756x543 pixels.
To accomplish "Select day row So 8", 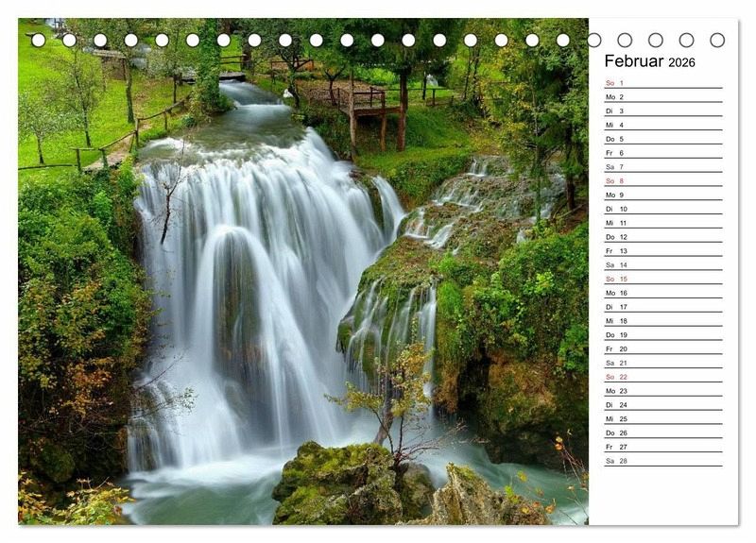I will (x=663, y=180).
